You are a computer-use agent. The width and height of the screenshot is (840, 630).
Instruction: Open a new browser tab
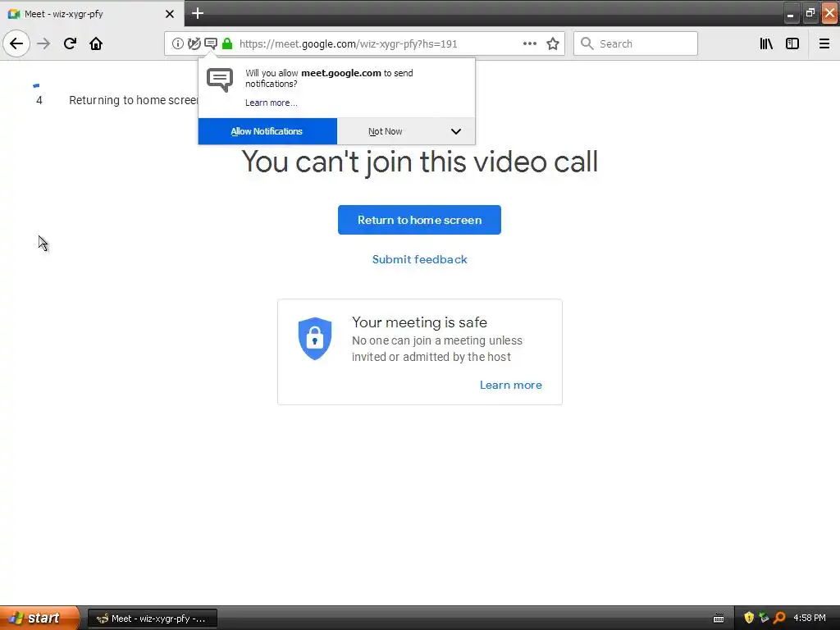click(x=198, y=13)
